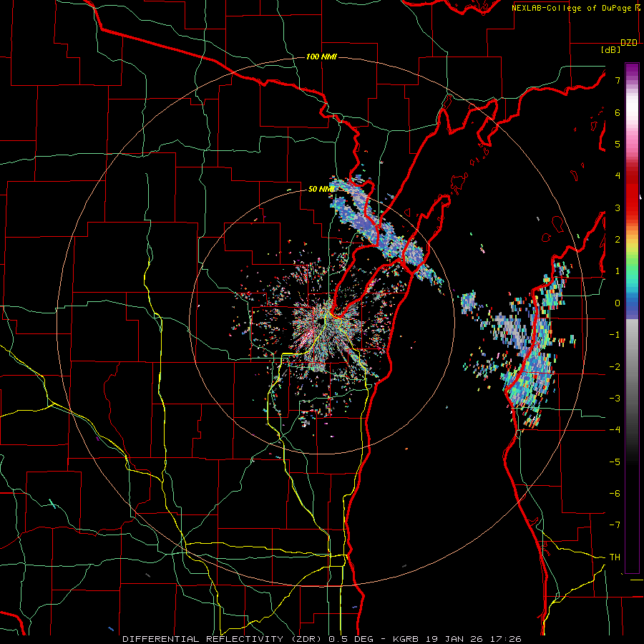This screenshot has width=644, height=644.
Task: Click the 0 value on the color scale
Action: pyautogui.click(x=618, y=303)
